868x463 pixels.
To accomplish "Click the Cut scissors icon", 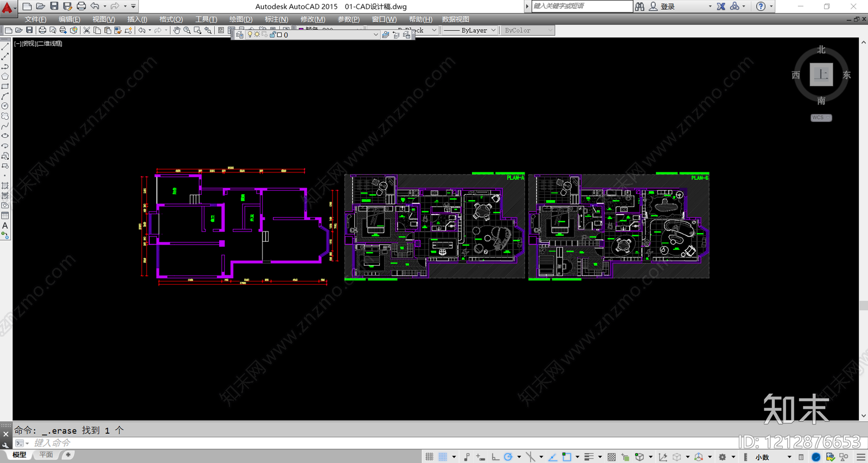I will coord(86,30).
